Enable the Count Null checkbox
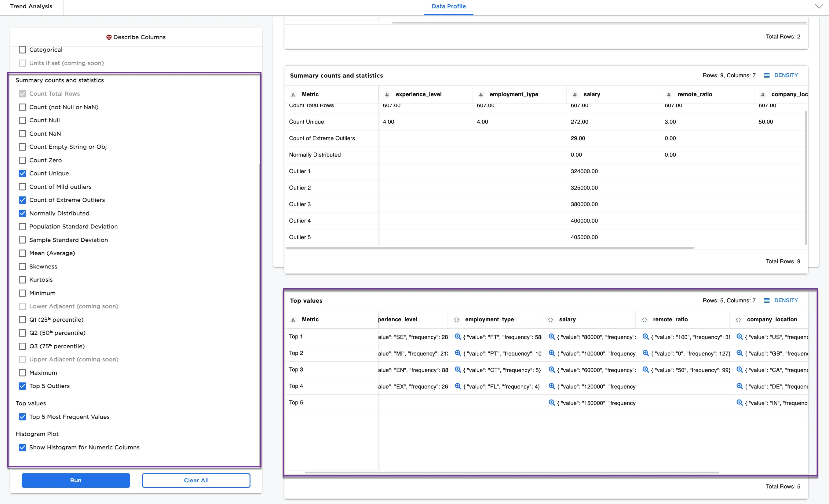 [x=22, y=120]
